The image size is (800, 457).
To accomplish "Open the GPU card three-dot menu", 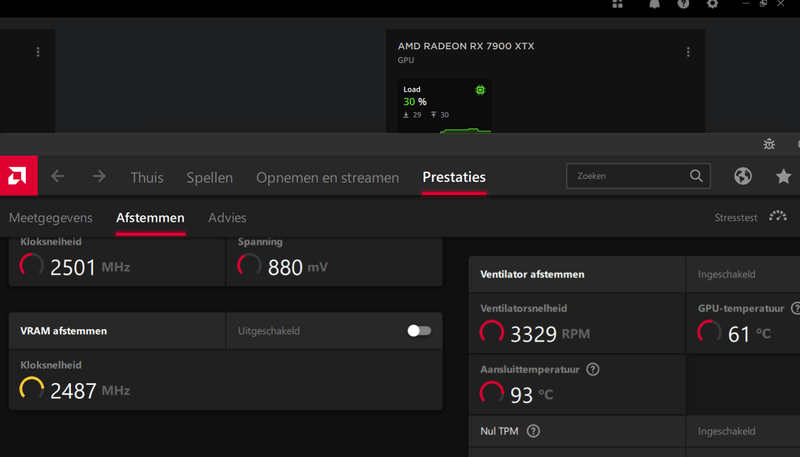I will tap(688, 52).
